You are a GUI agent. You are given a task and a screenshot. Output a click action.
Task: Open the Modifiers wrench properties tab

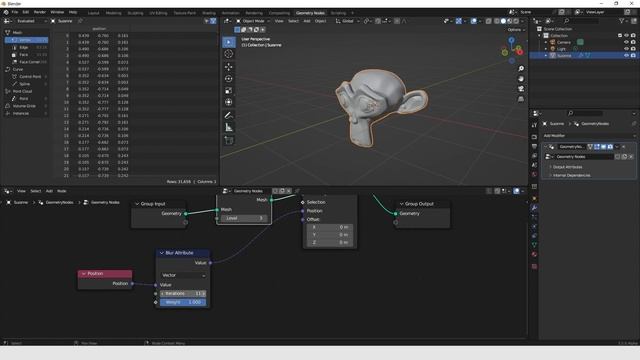point(534,208)
